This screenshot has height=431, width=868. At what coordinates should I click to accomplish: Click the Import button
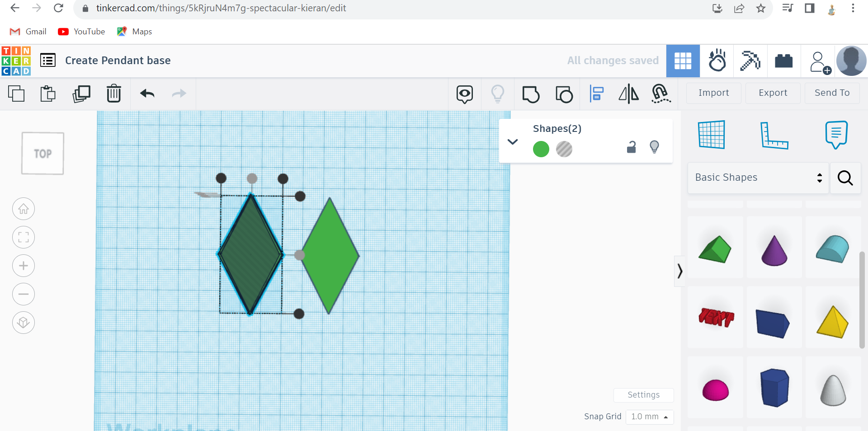pos(713,93)
